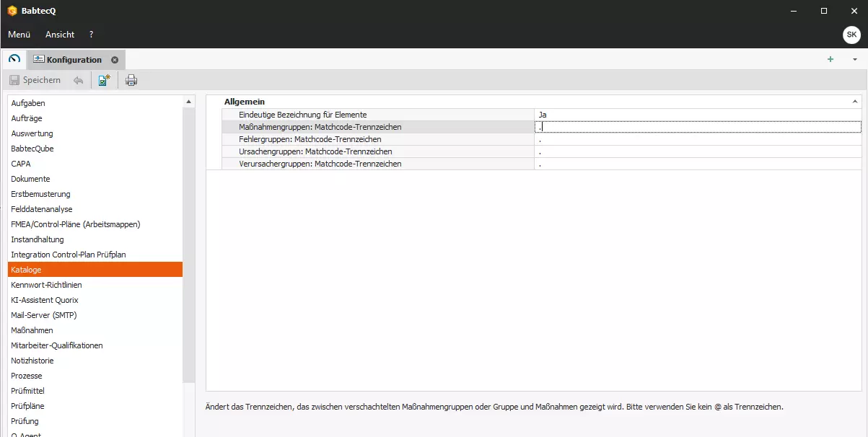The width and height of the screenshot is (868, 437).
Task: Edit the Verursachergruppen separator value field
Action: pyautogui.click(x=698, y=164)
